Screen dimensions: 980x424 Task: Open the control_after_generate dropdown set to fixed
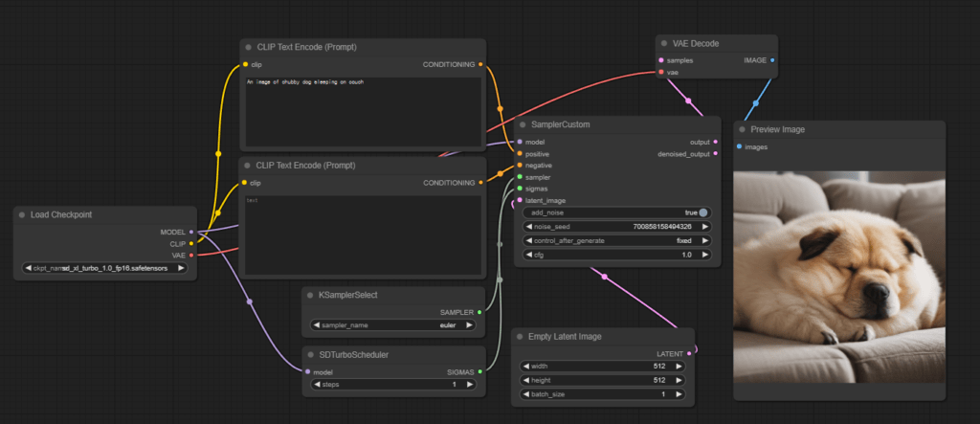pos(617,240)
